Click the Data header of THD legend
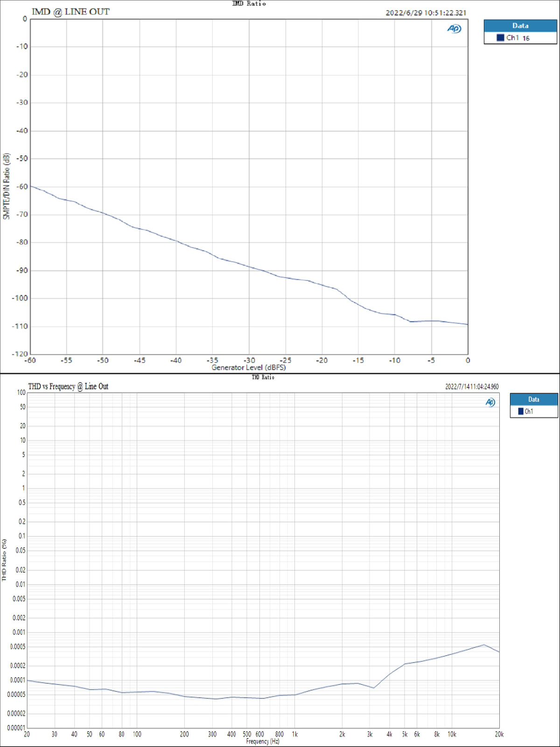The width and height of the screenshot is (560, 747). 533,399
